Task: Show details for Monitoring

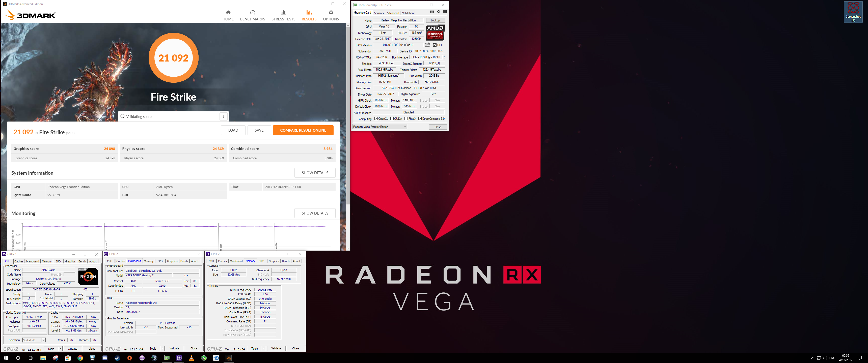Action: click(x=315, y=213)
